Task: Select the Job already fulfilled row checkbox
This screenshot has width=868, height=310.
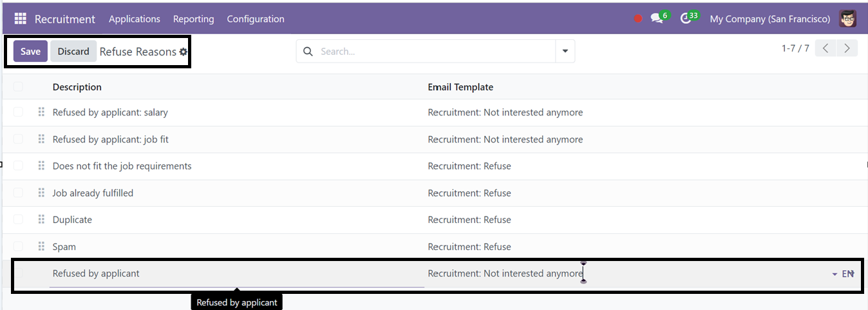Action: tap(18, 193)
